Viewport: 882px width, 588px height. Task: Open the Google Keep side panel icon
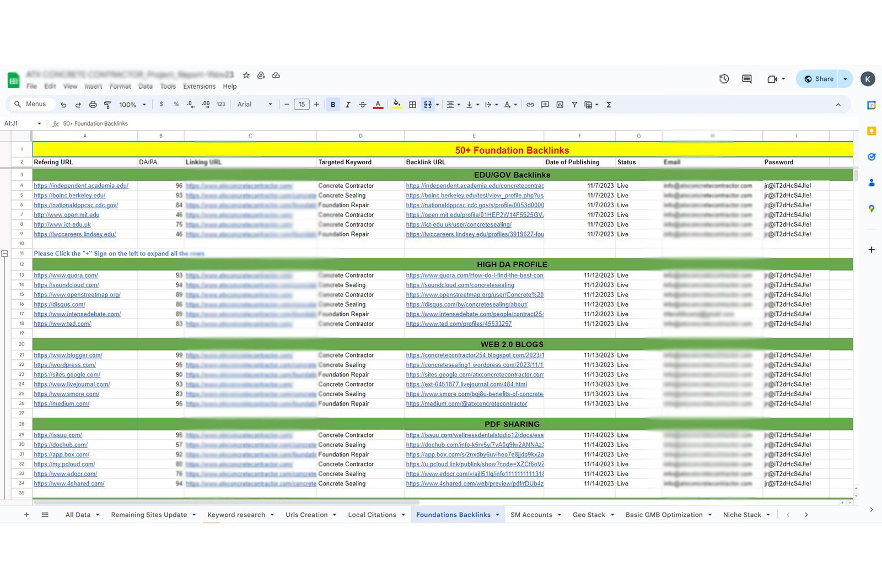tap(872, 131)
